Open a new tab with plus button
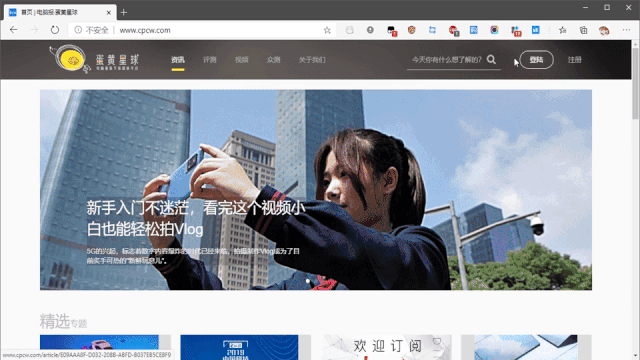Image resolution: width=640 pixels, height=360 pixels. pyautogui.click(x=124, y=13)
